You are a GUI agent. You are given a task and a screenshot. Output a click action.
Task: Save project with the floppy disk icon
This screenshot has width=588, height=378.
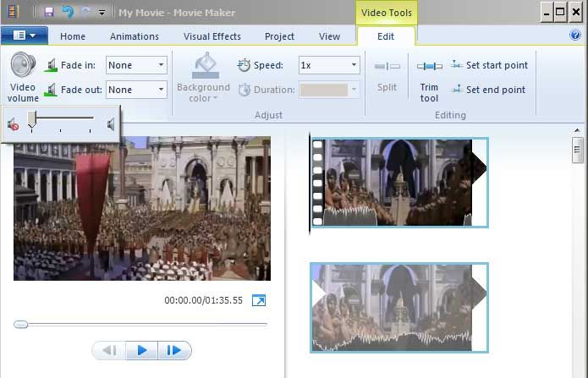(49, 13)
